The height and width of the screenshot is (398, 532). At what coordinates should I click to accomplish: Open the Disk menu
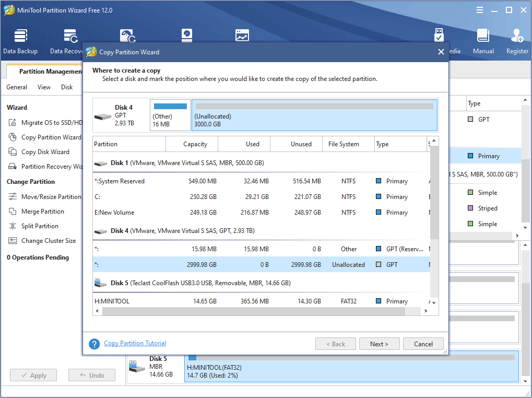[x=67, y=87]
